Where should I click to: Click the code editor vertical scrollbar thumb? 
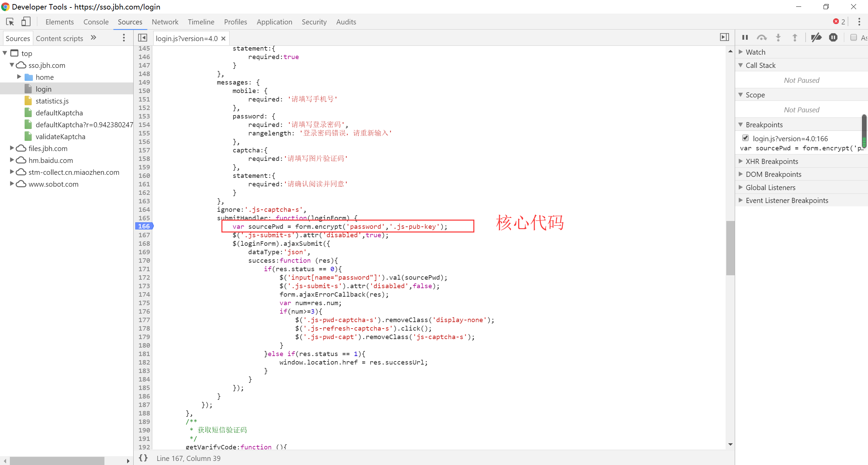(x=730, y=248)
